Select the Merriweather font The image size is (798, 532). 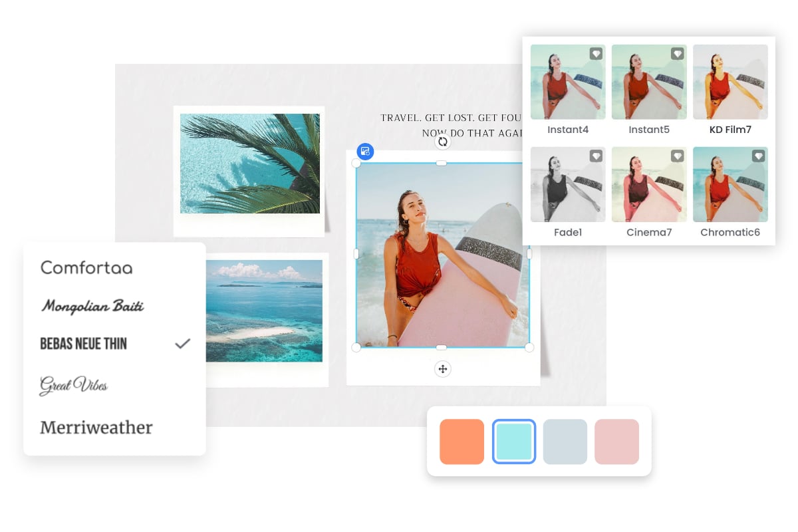point(96,427)
